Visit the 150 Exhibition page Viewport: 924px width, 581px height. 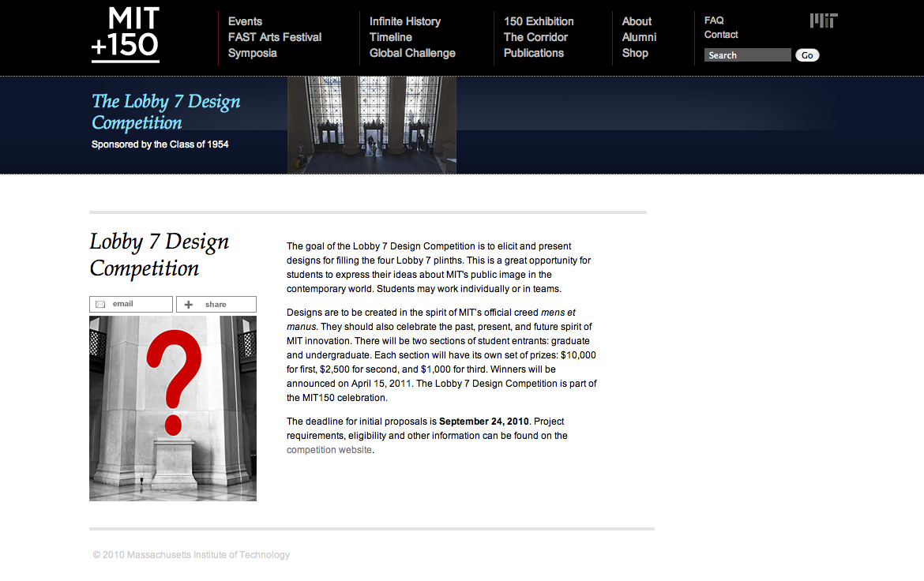click(539, 21)
